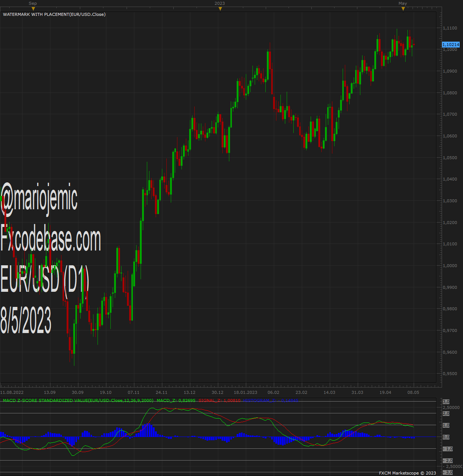Screen dimensions: 463x476
Task: Click the 19.04 date axis label
Action: point(385,392)
